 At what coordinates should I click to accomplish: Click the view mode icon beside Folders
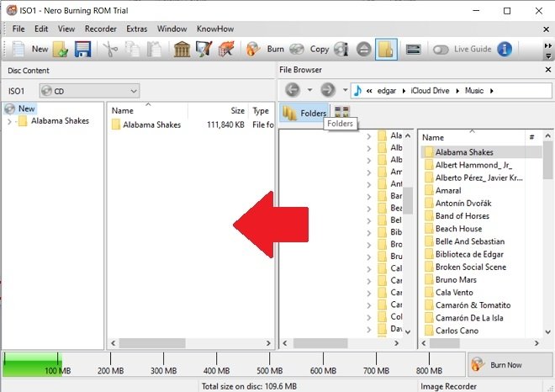(341, 111)
